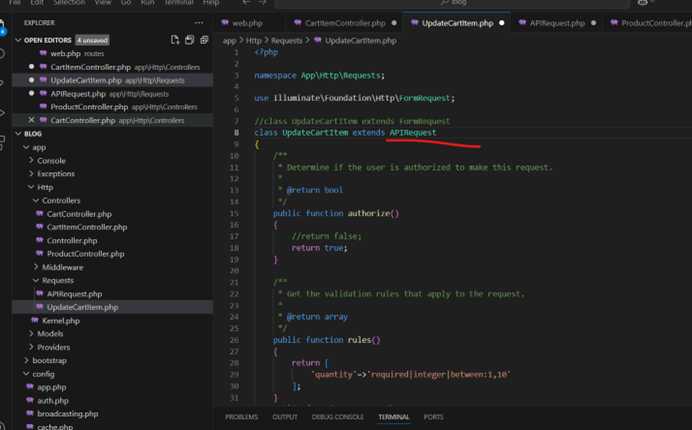The image size is (692, 430).
Task: Select ProductController.php in Open Editors list
Action: pyautogui.click(x=123, y=107)
